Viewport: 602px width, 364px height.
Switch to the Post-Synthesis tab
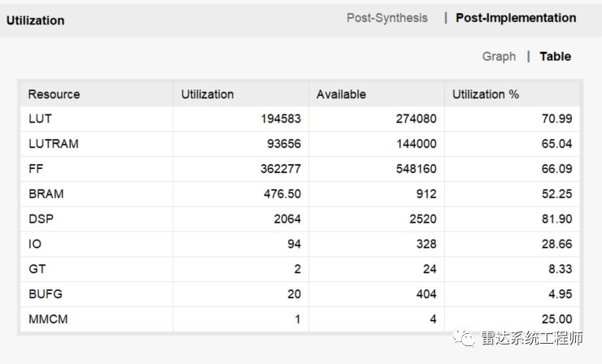point(386,18)
